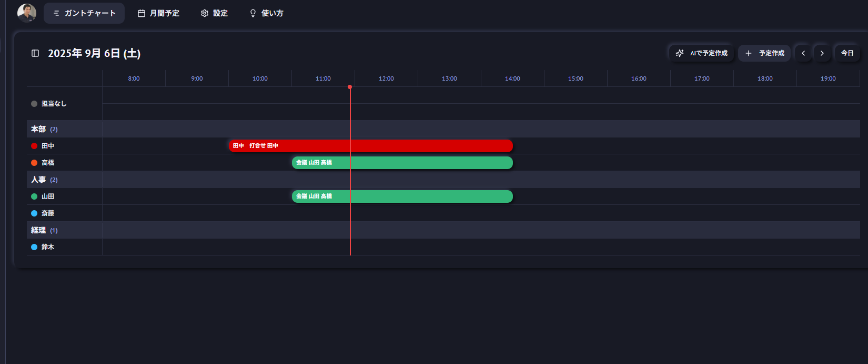Select the 斎藤 member row

click(48, 213)
